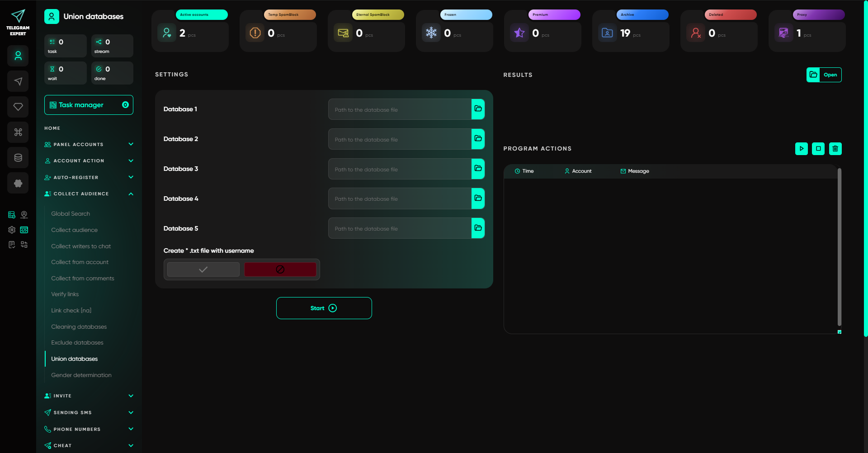This screenshot has width=868, height=453.
Task: Browse file for Database 4
Action: (x=478, y=198)
